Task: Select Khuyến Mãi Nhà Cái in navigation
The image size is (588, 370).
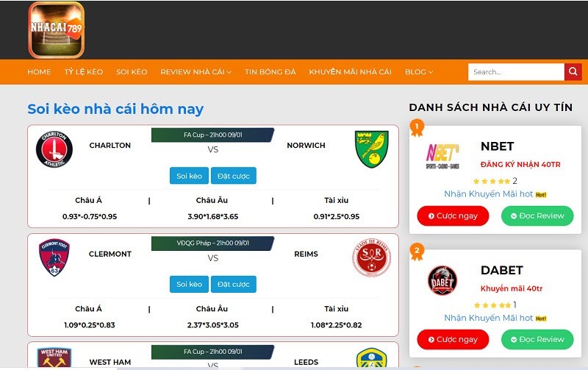Action: (350, 72)
